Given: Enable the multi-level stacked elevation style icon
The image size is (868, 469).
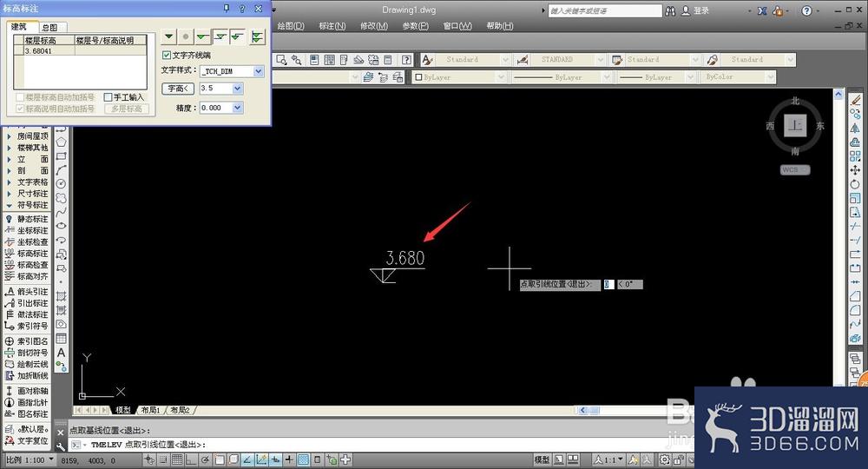Looking at the screenshot, I should pyautogui.click(x=257, y=37).
